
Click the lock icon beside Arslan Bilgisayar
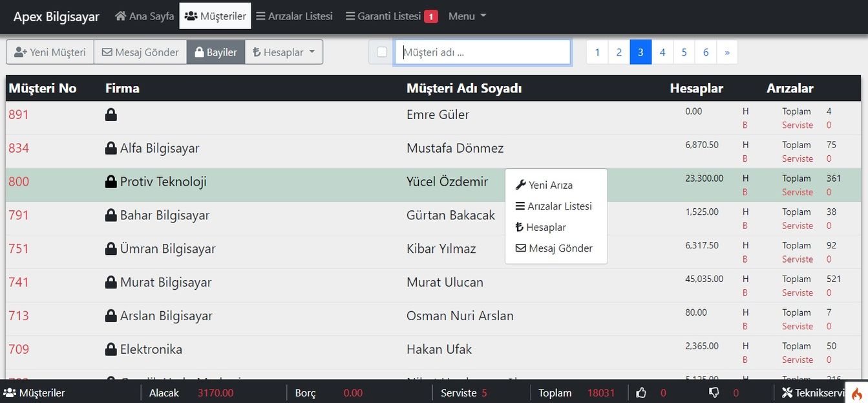click(x=111, y=316)
